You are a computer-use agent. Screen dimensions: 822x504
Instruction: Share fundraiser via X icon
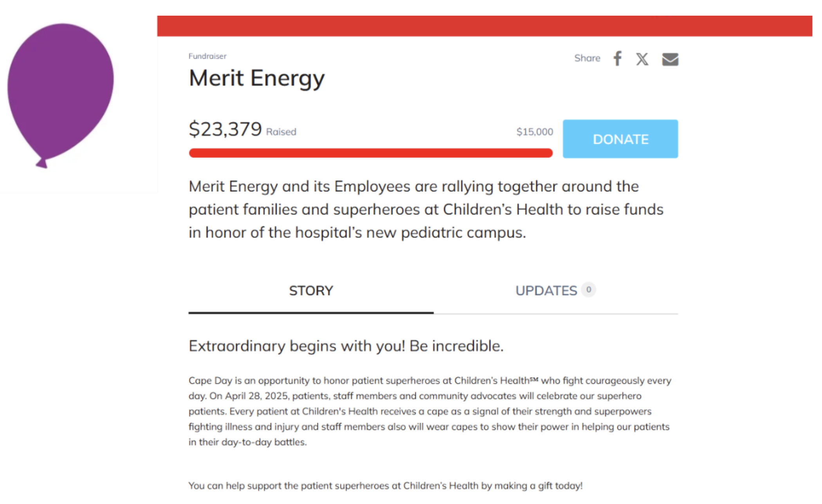642,59
